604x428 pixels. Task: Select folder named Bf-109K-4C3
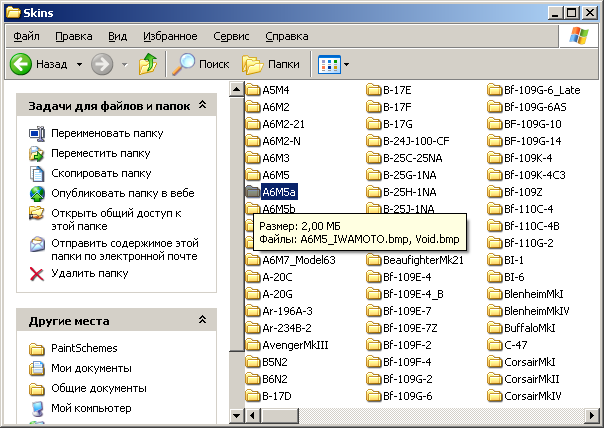click(535, 175)
